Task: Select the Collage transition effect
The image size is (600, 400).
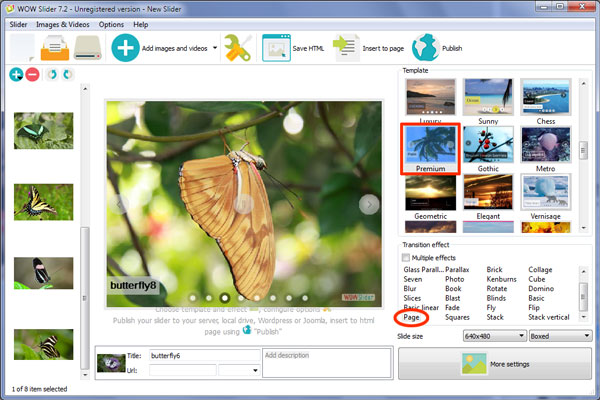Action: (x=540, y=269)
